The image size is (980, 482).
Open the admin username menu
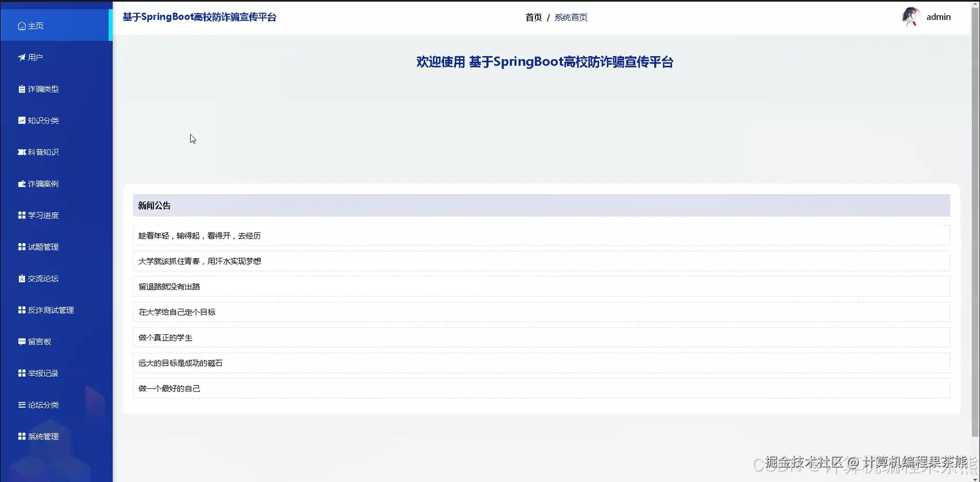938,17
